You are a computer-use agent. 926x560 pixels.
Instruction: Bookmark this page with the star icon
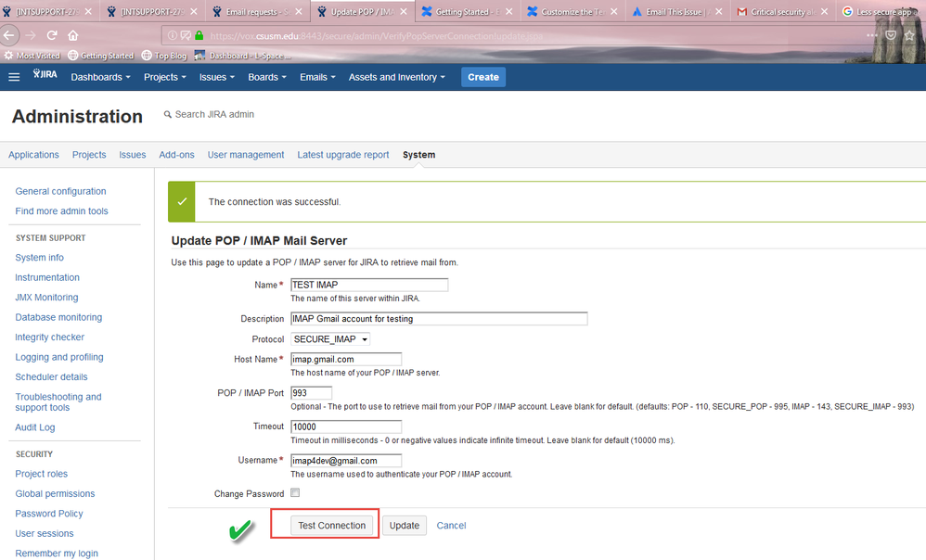tap(909, 35)
